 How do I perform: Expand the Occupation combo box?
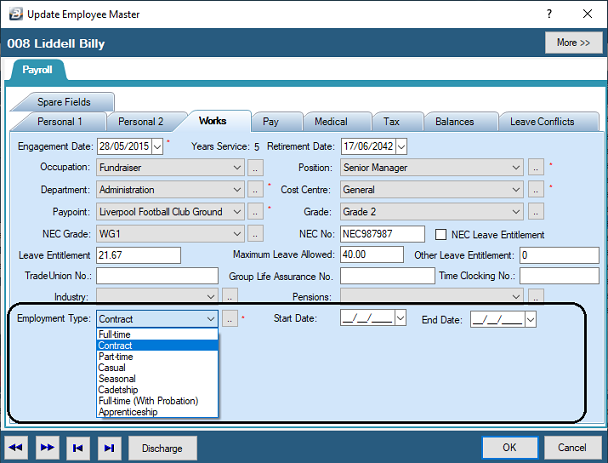[237, 168]
